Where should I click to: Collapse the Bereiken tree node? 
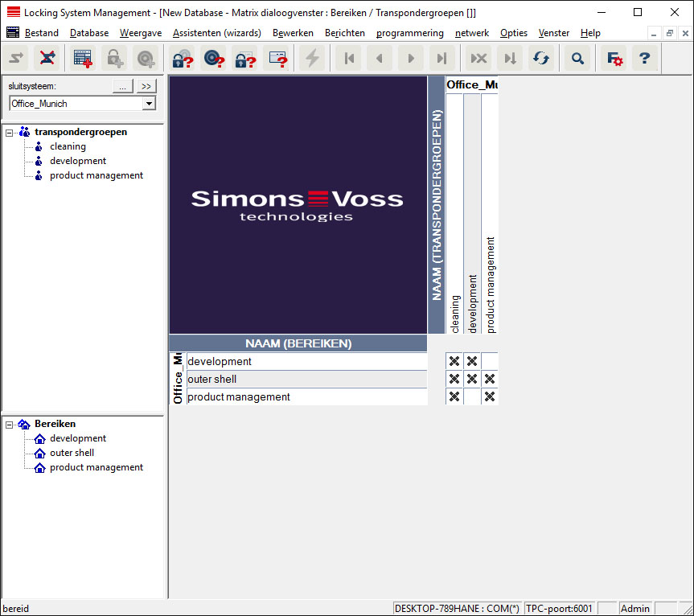coord(10,424)
